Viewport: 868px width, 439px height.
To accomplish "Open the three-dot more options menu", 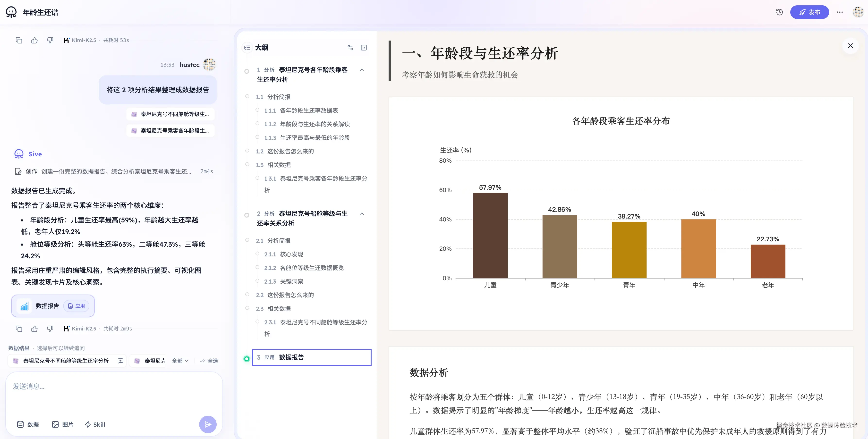I will click(840, 12).
